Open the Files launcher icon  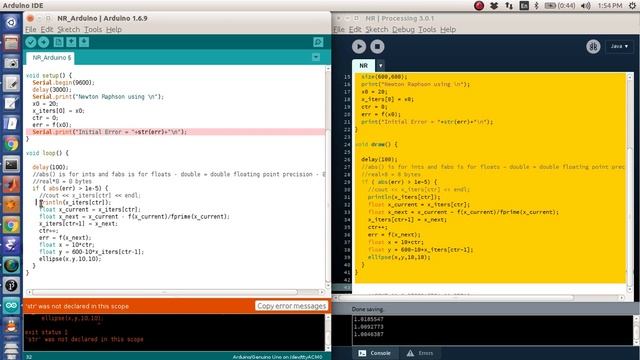(11, 42)
